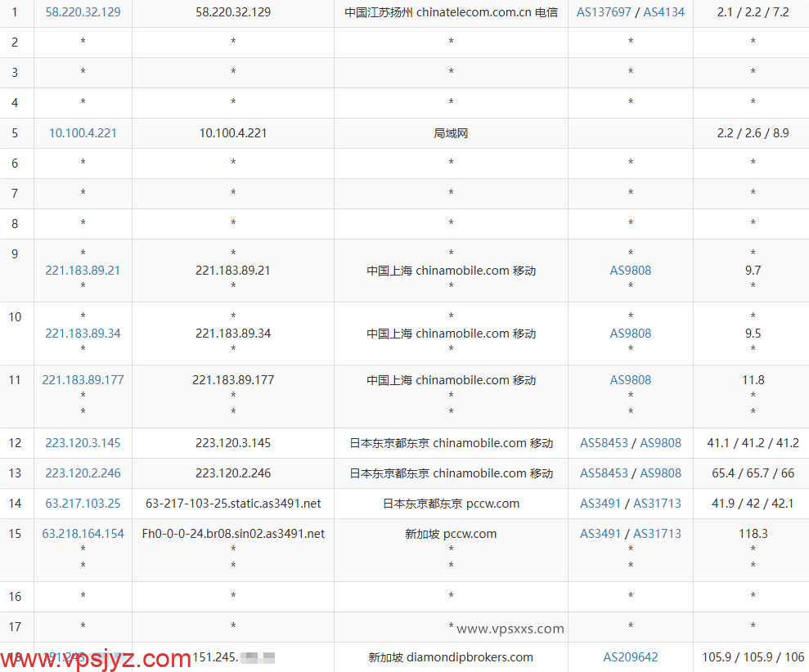This screenshot has height=672, width=809.
Task: Open IP link 221.183.89.177
Action: (x=83, y=380)
